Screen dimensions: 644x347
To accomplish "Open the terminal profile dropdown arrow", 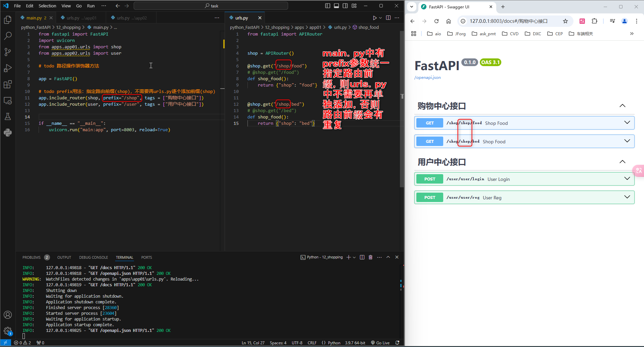I will (x=355, y=257).
